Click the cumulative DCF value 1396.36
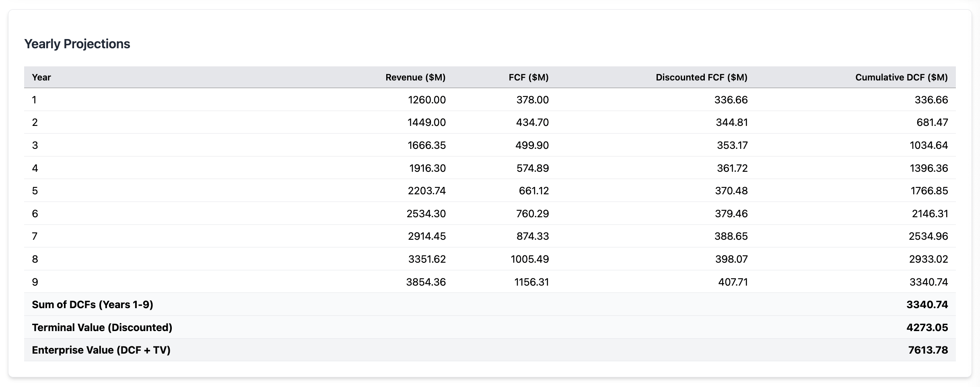Screen dimensions: 980x387 click(929, 168)
